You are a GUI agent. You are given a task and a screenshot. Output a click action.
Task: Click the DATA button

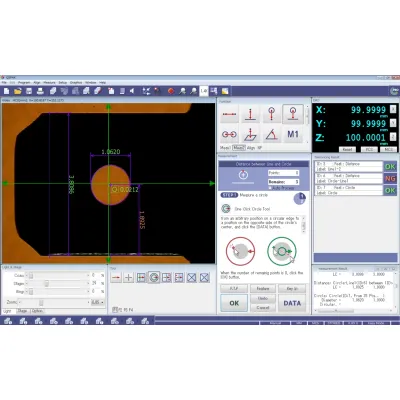(x=292, y=303)
